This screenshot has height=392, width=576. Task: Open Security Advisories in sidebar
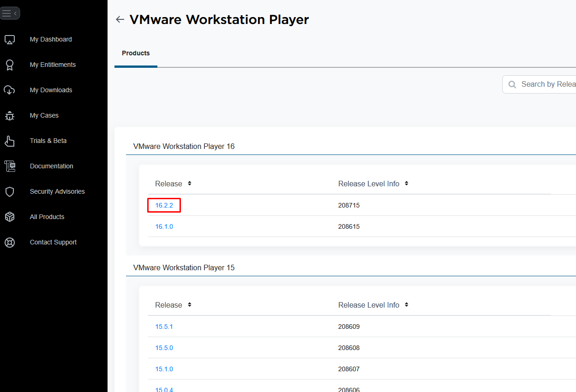pyautogui.click(x=57, y=192)
